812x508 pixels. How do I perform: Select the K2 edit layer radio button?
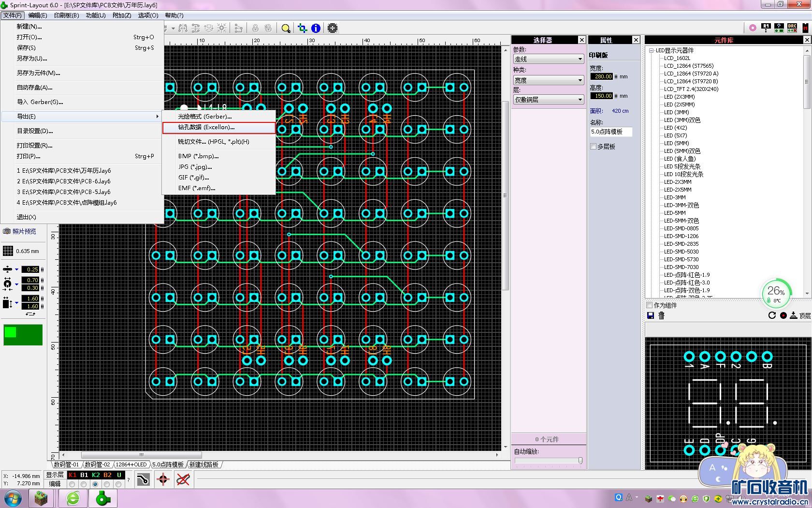pyautogui.click(x=95, y=484)
